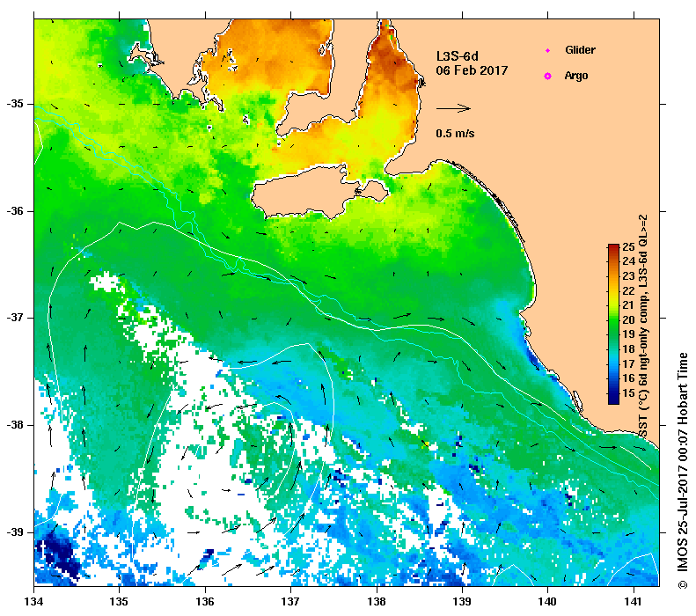Click the magenta Argo circle legend marker
This screenshot has height=616, width=696.
tap(548, 77)
